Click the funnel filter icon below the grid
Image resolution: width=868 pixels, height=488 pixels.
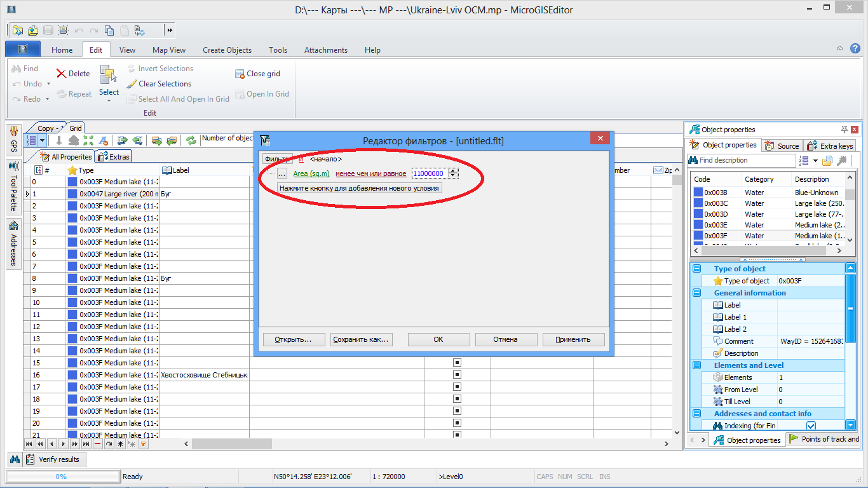143,444
